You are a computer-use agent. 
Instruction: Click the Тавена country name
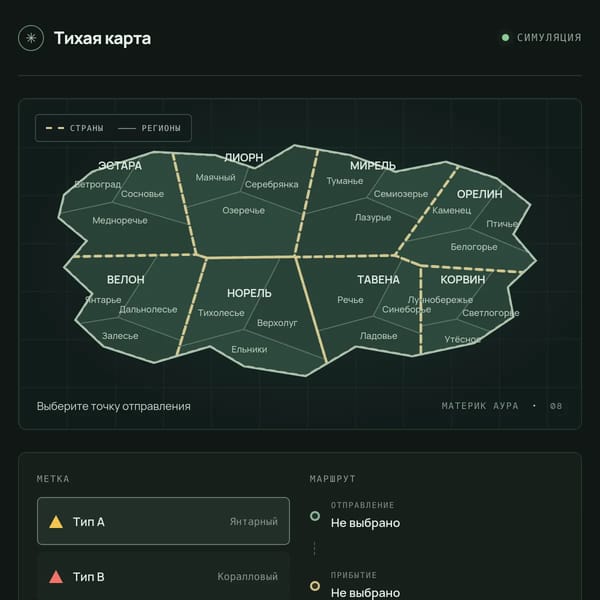click(x=378, y=280)
